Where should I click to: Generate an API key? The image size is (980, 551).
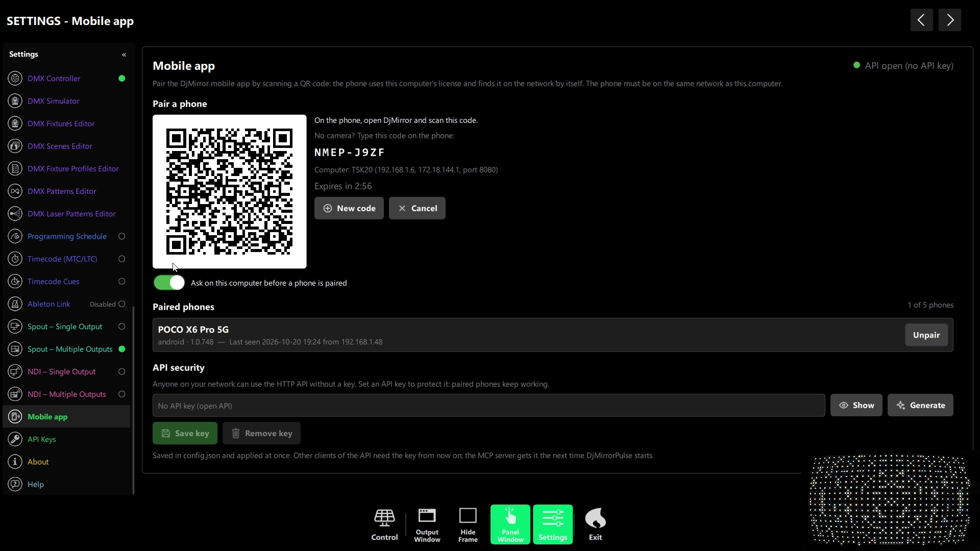tap(920, 405)
